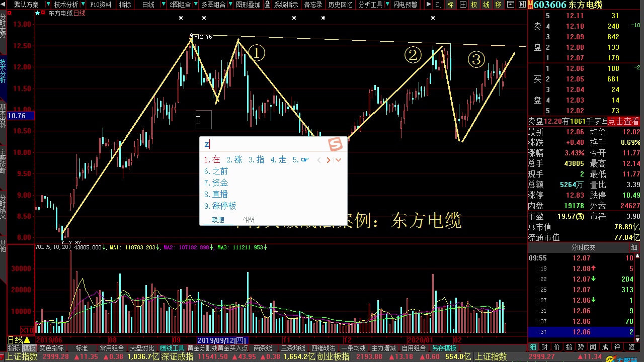Select candidate 3.指 in IME popup

256,159
